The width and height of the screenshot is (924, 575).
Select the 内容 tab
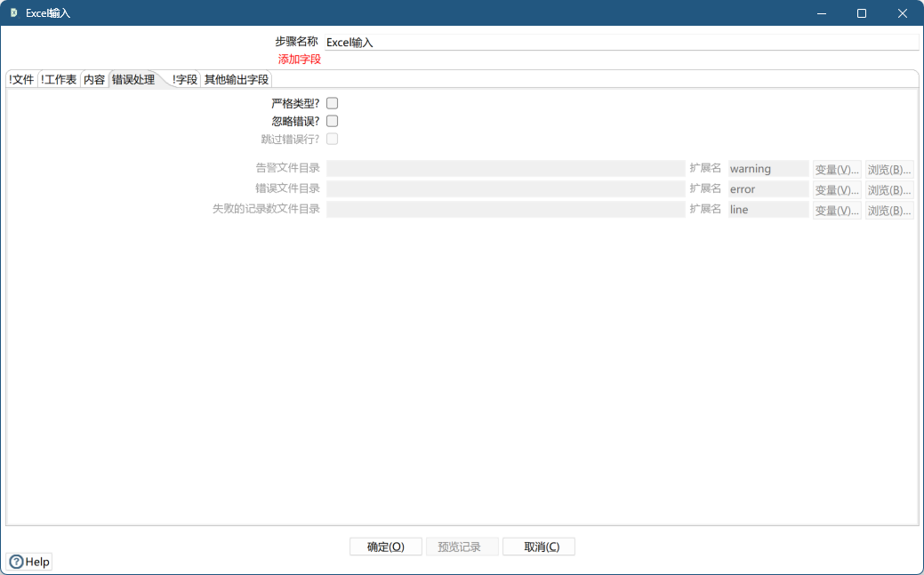92,78
